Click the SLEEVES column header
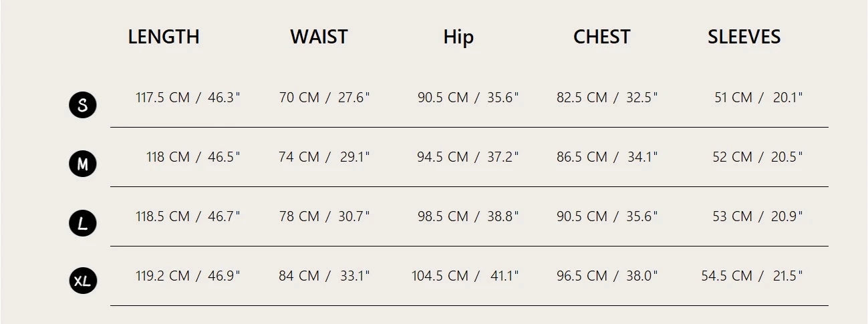868x324 pixels. coord(744,37)
